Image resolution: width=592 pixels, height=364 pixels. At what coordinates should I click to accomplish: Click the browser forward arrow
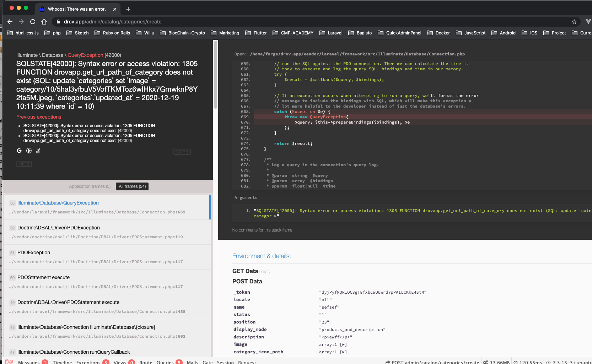pos(21,22)
